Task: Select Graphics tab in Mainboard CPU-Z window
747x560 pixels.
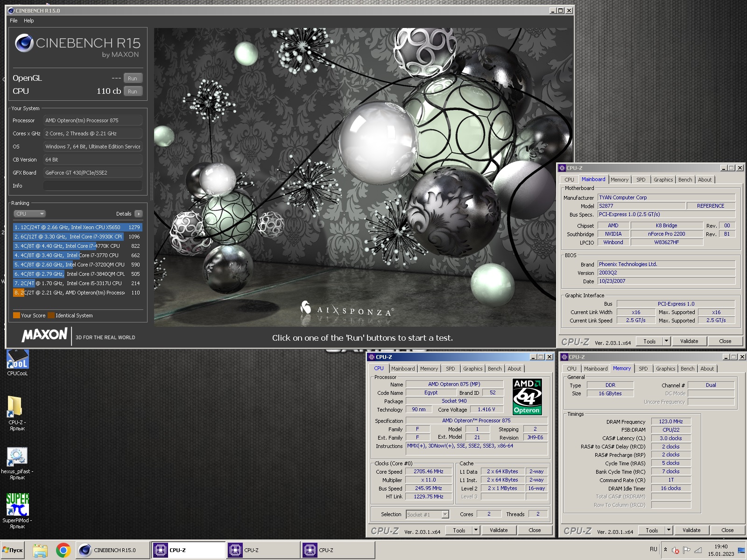Action: (x=663, y=180)
